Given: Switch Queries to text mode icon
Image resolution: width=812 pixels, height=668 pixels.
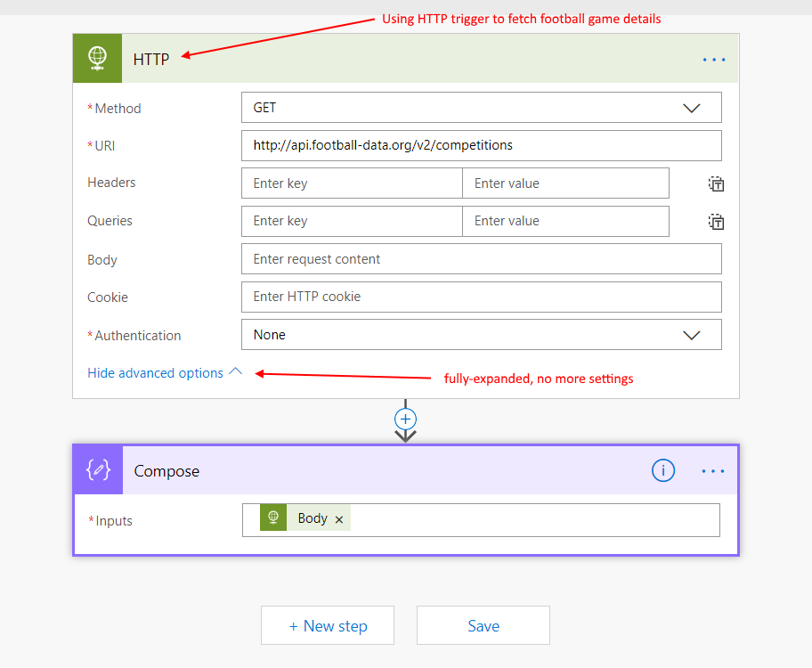Looking at the screenshot, I should 716,222.
